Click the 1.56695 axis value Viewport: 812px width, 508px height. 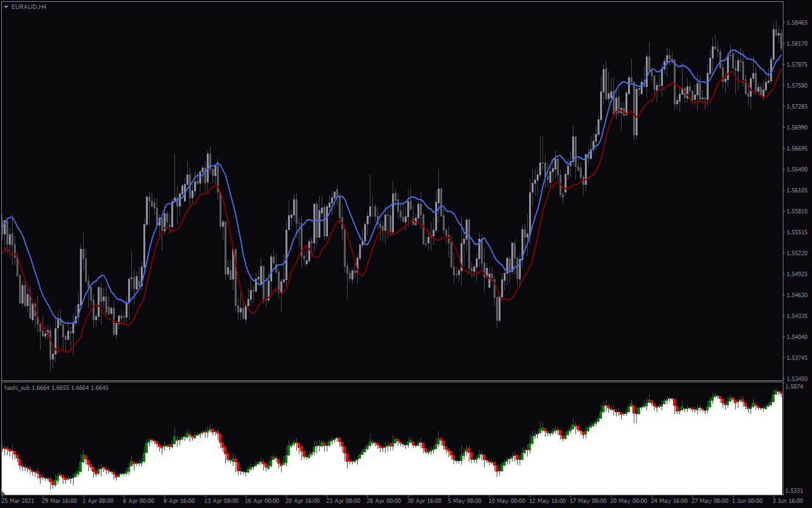[796, 149]
